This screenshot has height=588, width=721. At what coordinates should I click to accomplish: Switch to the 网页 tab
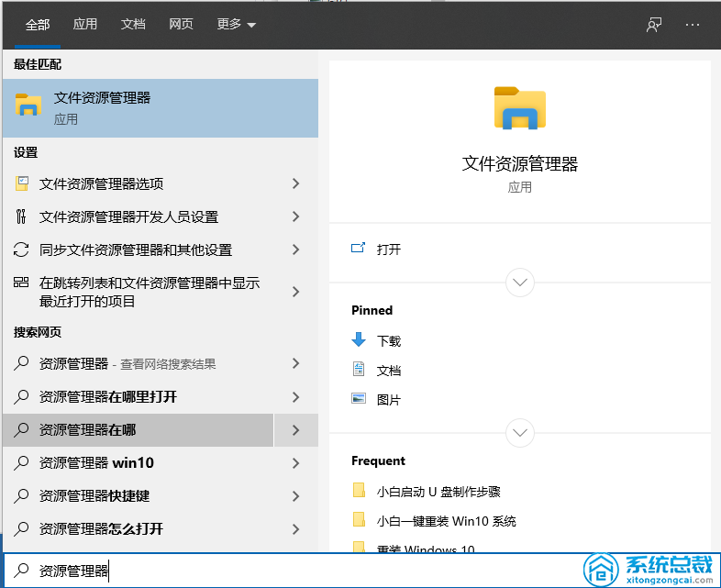[x=181, y=25]
